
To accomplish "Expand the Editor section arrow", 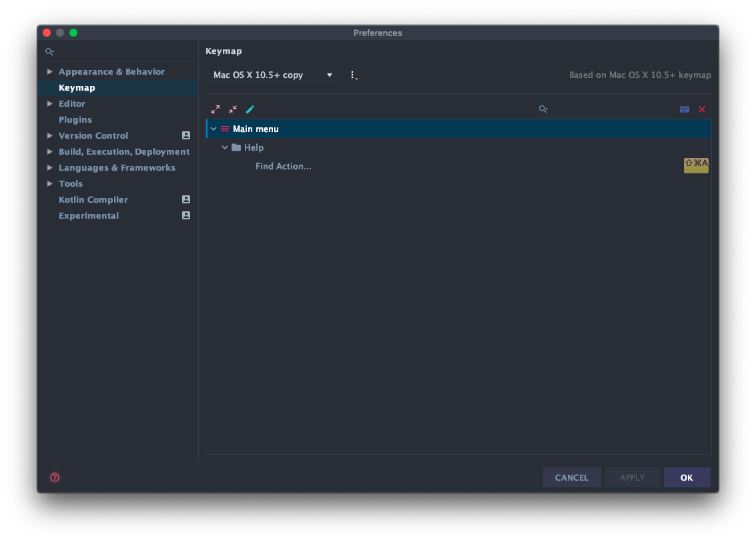I will (49, 103).
